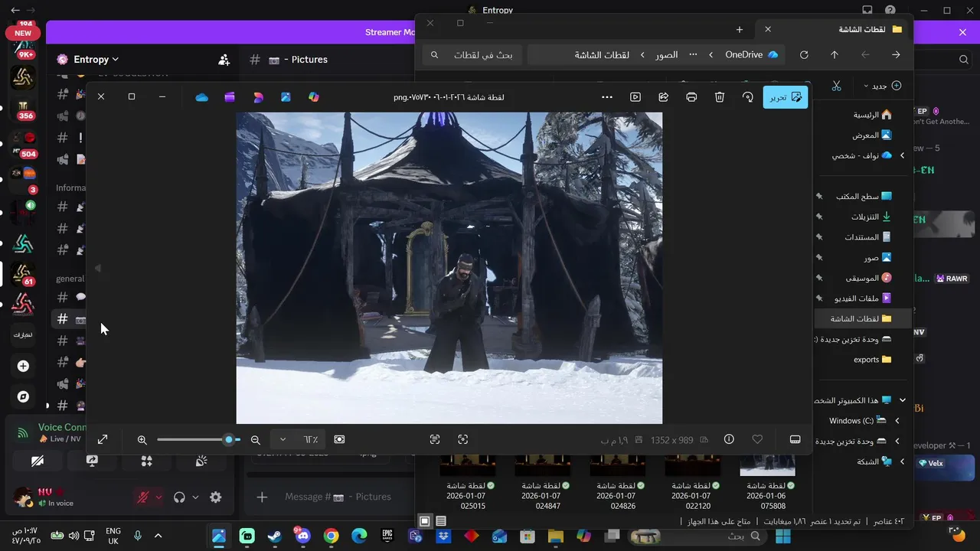Open the Edit (تحرير) button in Photos
This screenshot has width=980, height=551.
786,97
